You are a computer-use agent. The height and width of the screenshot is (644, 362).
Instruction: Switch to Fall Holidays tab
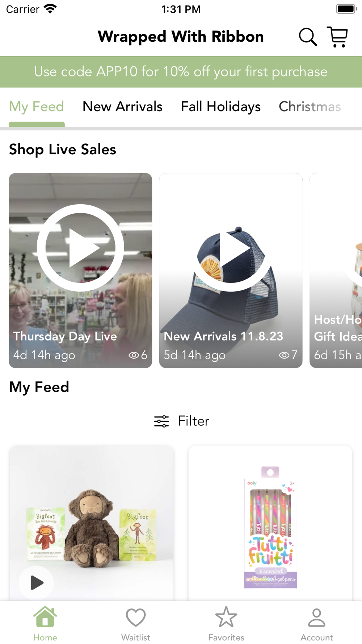tap(220, 107)
